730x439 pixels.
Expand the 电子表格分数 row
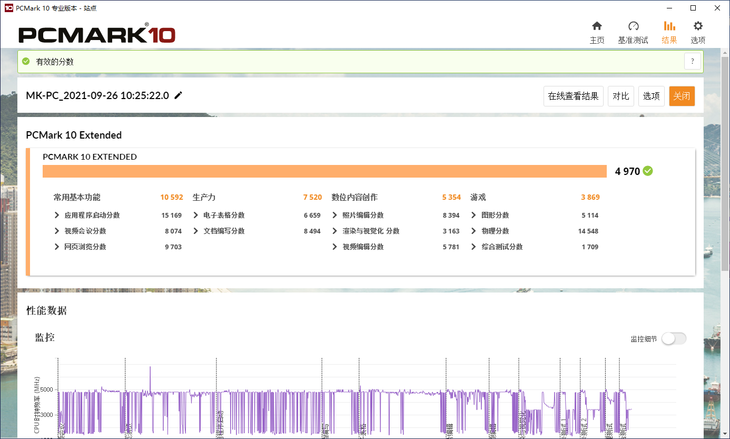196,215
